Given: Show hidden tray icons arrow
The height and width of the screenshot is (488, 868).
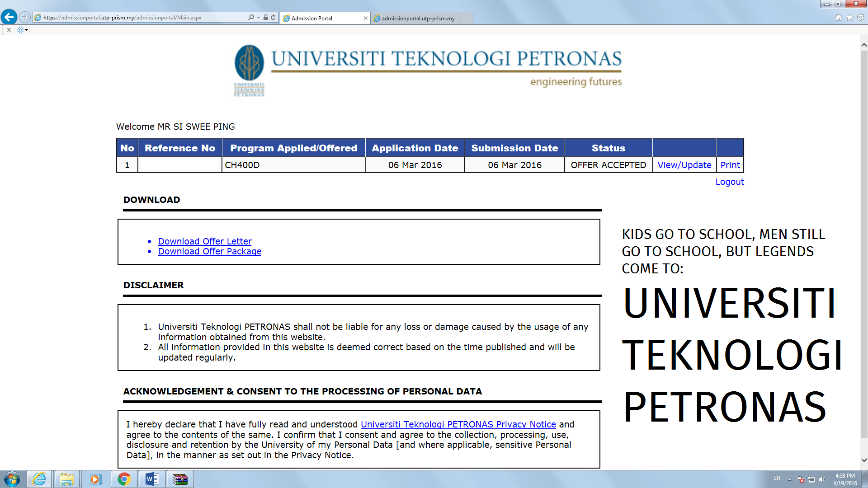Looking at the screenshot, I should point(789,479).
